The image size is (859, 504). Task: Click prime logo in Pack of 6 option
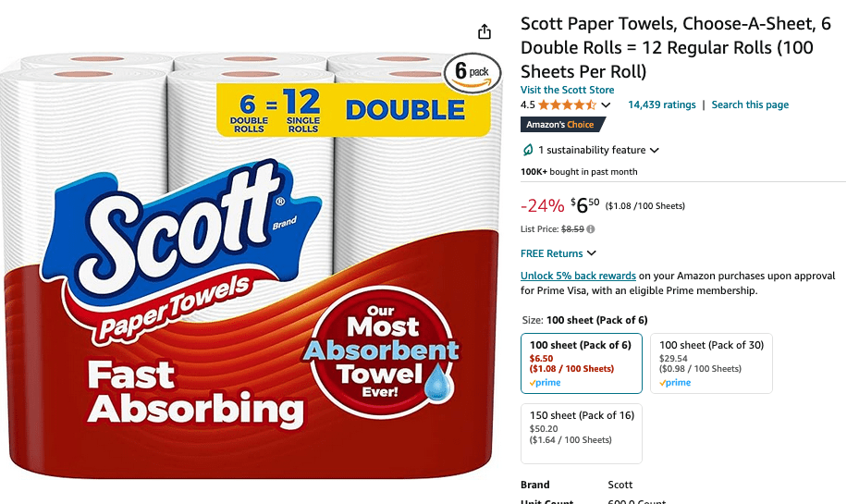click(x=546, y=382)
